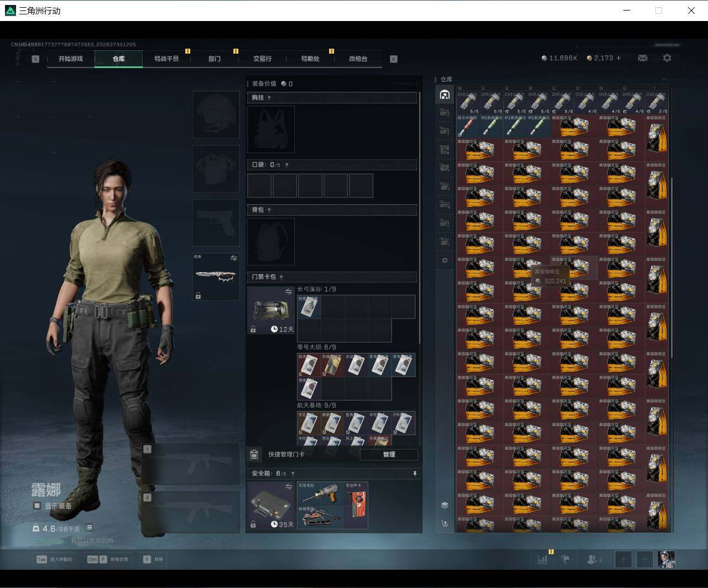This screenshot has height=588, width=708.
Task: Select the equipped knife slot
Action: click(216, 277)
